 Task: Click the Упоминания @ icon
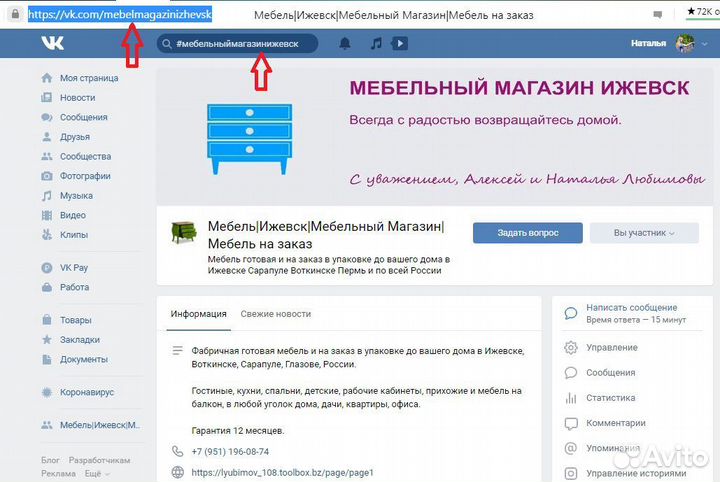[x=570, y=448]
